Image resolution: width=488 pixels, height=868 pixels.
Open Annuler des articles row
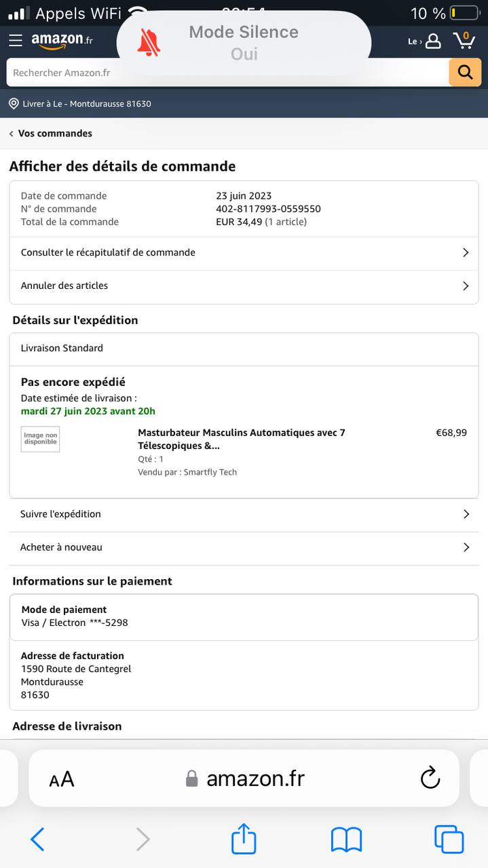coord(244,286)
